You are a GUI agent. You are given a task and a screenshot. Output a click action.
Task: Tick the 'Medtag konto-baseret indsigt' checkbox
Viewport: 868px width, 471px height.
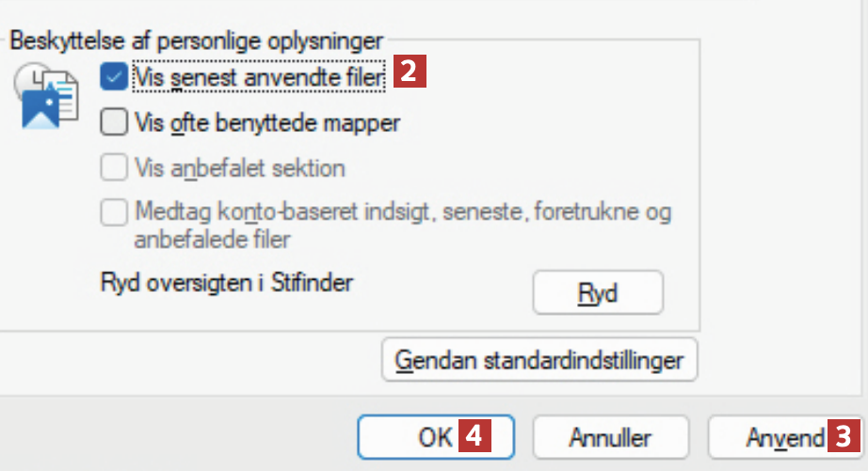point(114,213)
